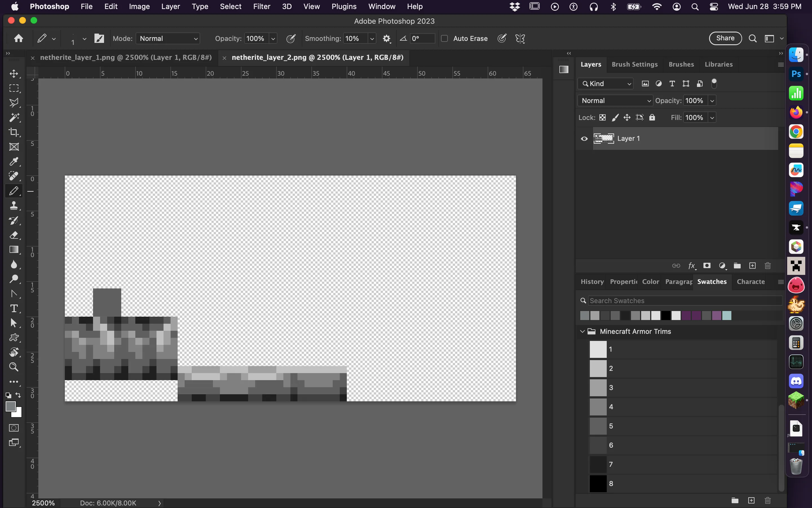This screenshot has height=508, width=812.
Task: Select the Eraser tool
Action: (14, 235)
